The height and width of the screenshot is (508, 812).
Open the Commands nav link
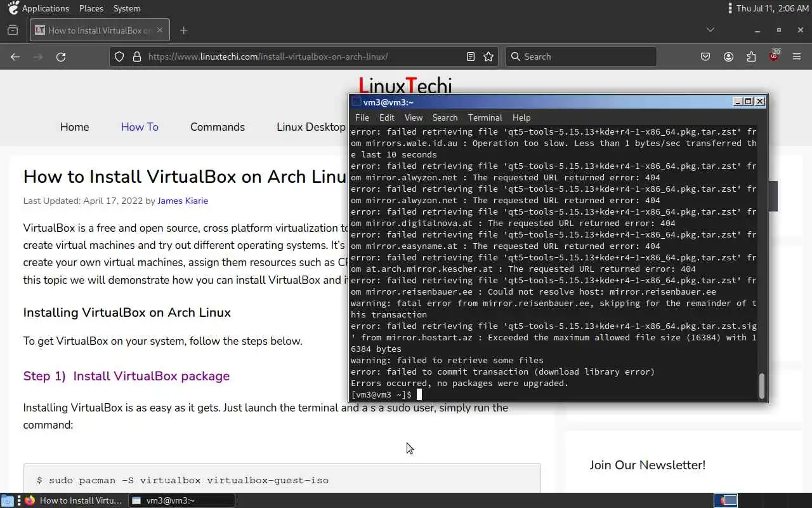tap(218, 127)
